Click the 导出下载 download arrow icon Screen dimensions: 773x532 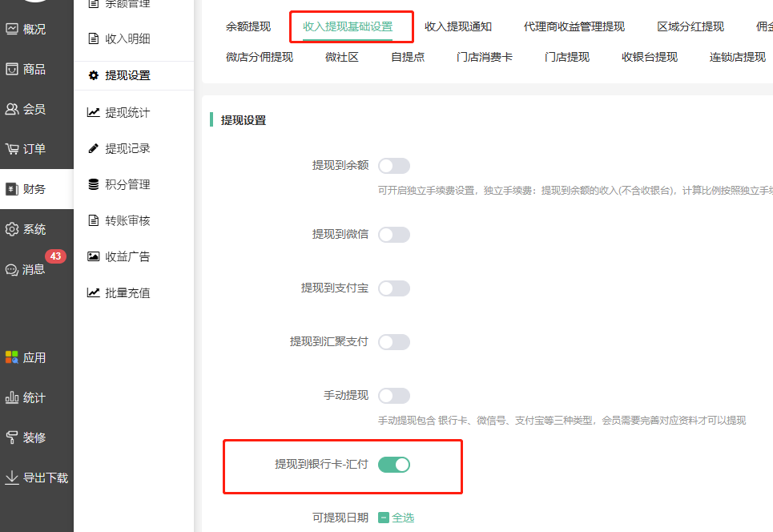(x=12, y=478)
